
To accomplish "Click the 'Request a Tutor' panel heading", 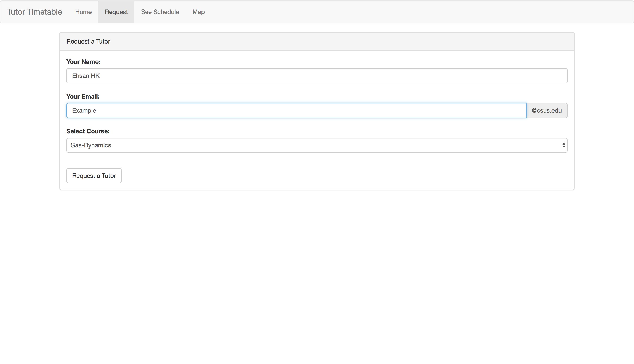I will [x=88, y=41].
